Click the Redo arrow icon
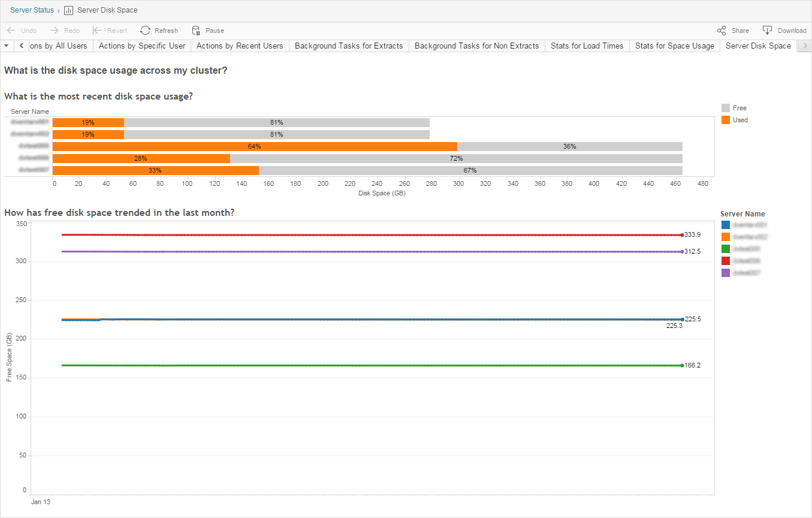The width and height of the screenshot is (812, 518). 55,30
